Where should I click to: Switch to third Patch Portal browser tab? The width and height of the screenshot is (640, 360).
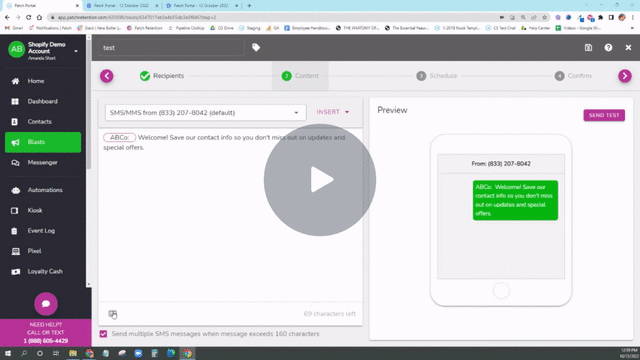click(x=201, y=6)
